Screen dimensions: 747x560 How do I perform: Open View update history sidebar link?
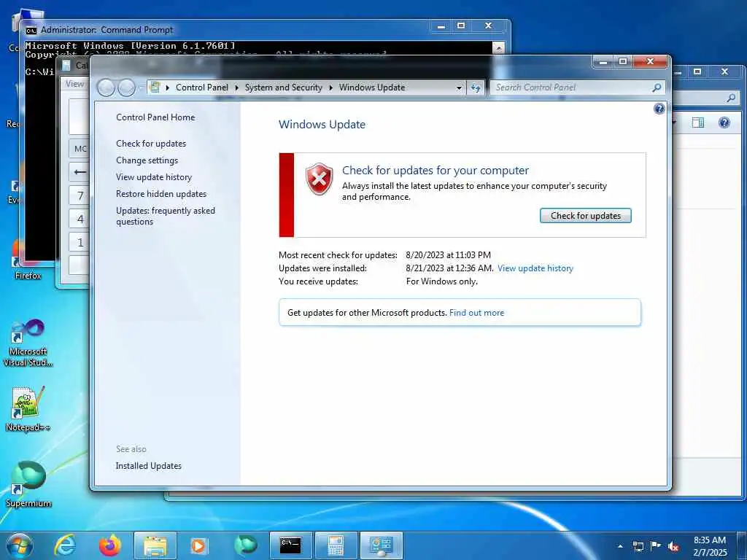click(154, 177)
